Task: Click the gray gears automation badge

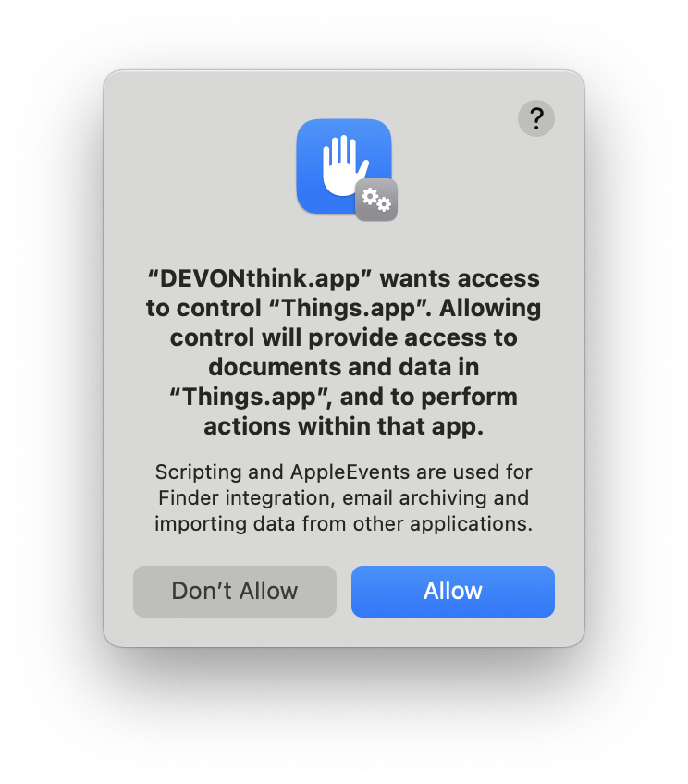Action: (x=376, y=200)
